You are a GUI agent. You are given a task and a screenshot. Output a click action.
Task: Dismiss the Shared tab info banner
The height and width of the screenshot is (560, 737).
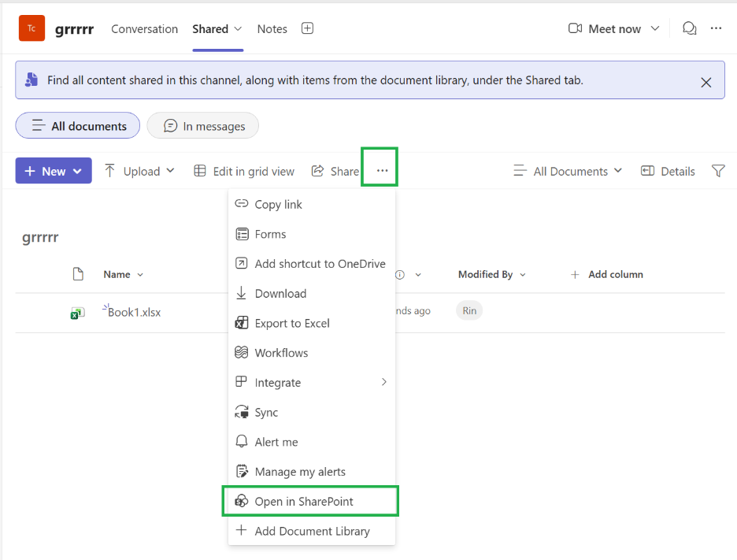(706, 83)
